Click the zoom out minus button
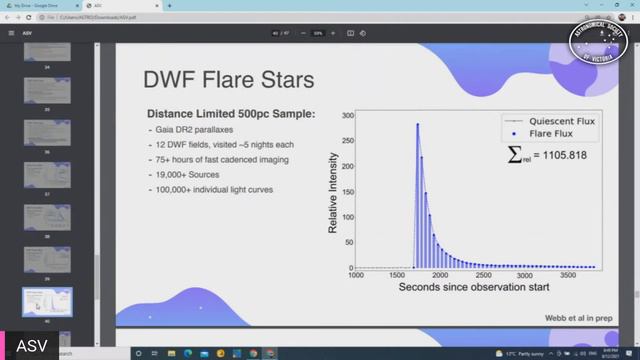 303,33
